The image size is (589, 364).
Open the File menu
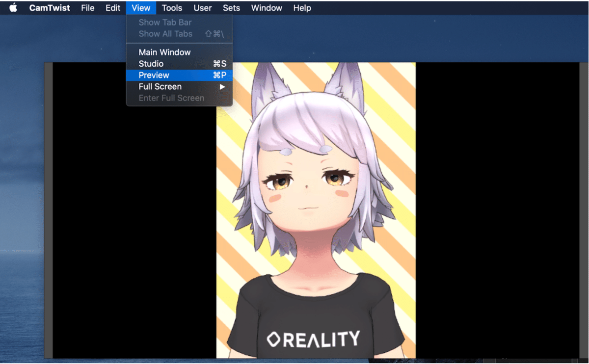point(88,8)
